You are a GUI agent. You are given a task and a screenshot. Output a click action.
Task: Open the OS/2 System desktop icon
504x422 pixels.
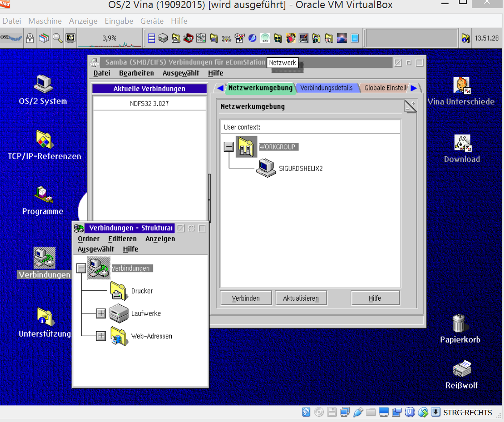pos(43,84)
